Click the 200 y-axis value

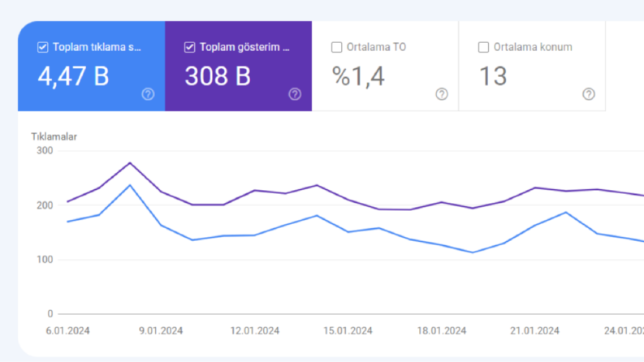pos(45,205)
